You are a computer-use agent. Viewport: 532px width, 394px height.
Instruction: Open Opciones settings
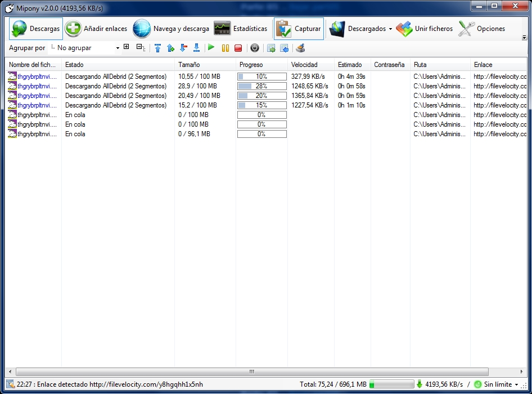[482, 29]
